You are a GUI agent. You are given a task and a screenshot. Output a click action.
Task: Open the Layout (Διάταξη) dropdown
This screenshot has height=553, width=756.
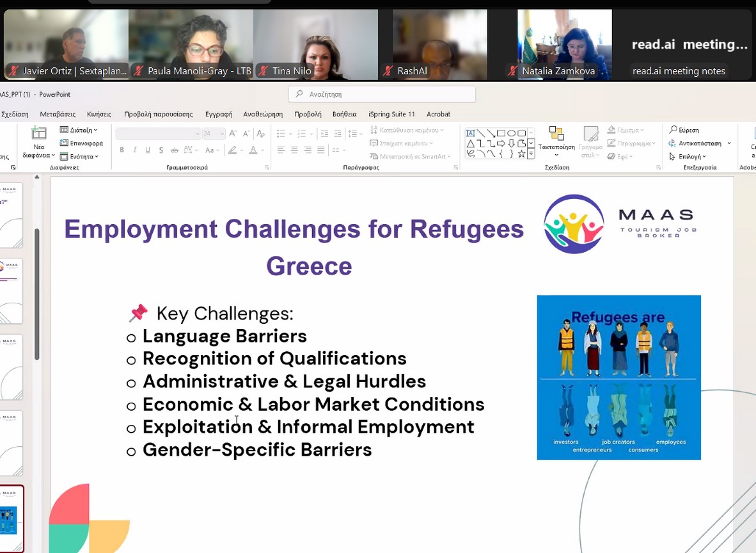[79, 130]
